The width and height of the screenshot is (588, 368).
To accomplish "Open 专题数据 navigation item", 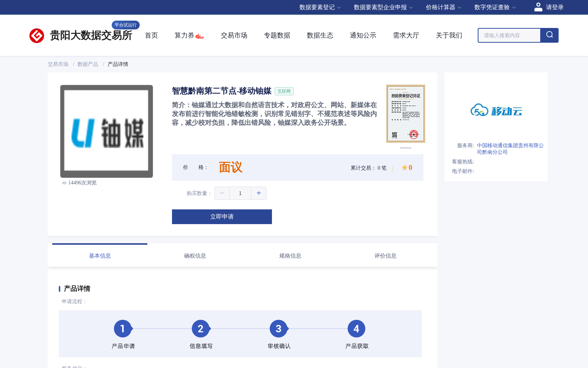I will 277,35.
